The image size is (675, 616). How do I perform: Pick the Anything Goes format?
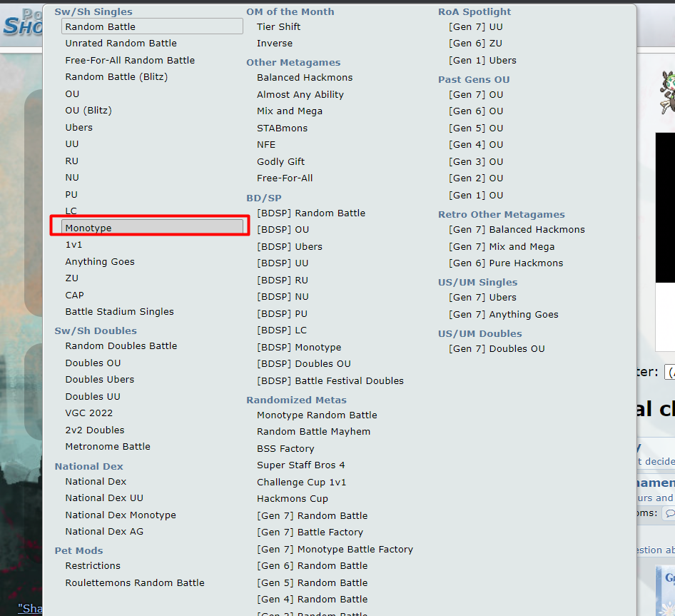(100, 261)
